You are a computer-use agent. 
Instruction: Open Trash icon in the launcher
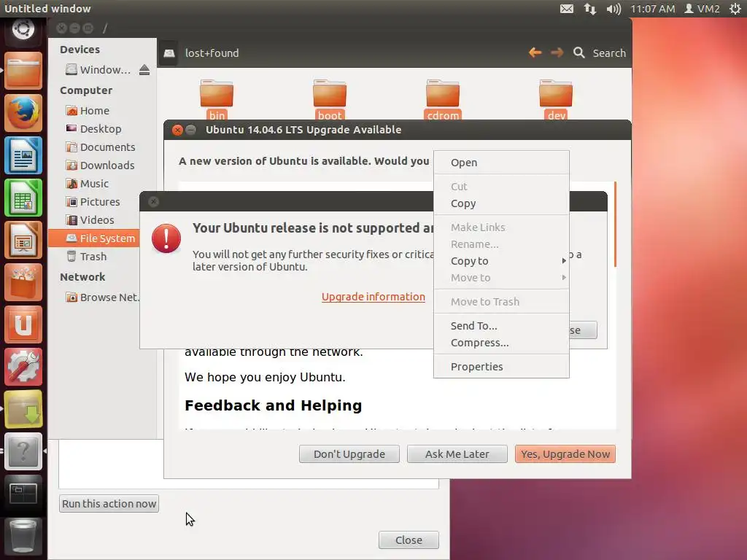(23, 536)
